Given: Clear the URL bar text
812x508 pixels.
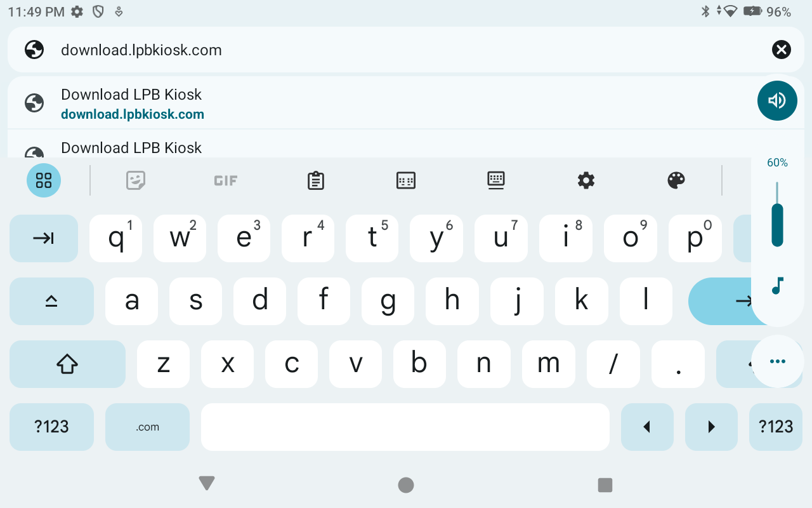Looking at the screenshot, I should point(781,50).
